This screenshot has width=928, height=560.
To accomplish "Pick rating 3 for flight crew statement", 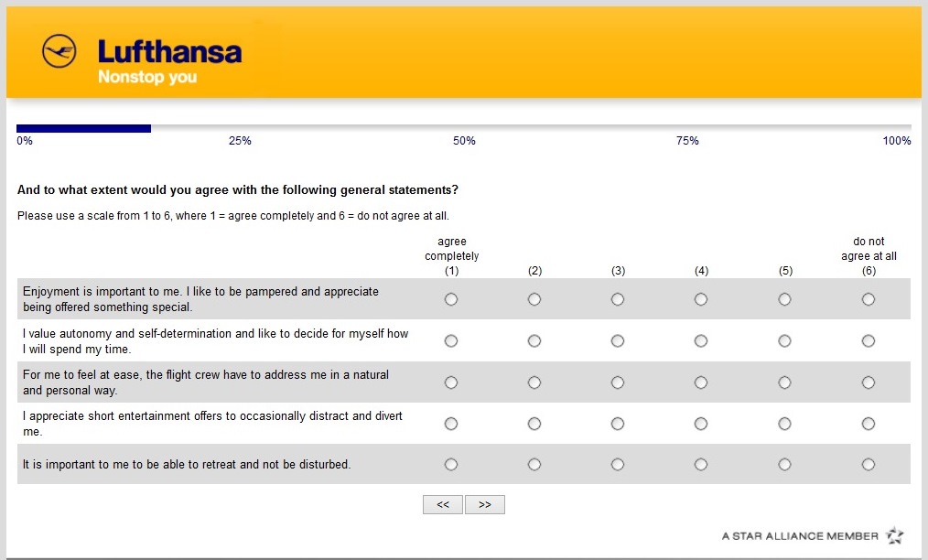I will (618, 382).
